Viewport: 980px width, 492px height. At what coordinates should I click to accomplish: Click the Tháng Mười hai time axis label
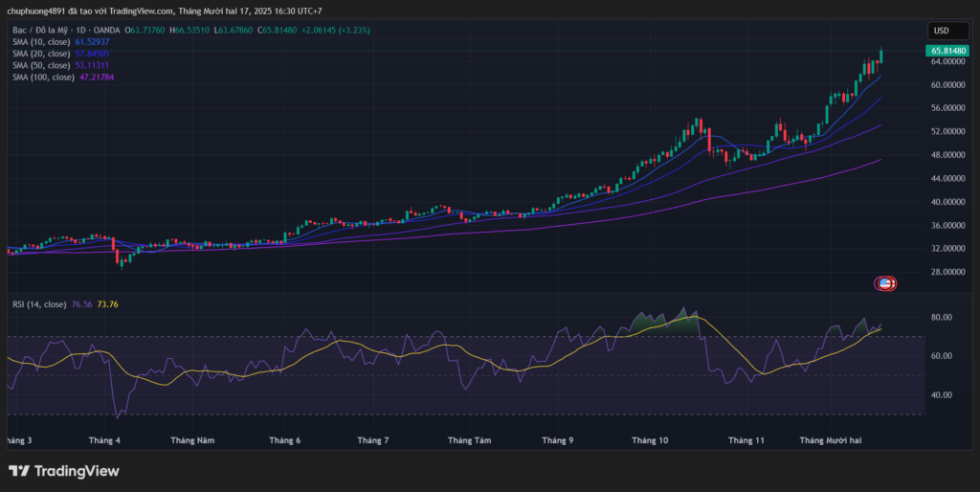pos(832,440)
